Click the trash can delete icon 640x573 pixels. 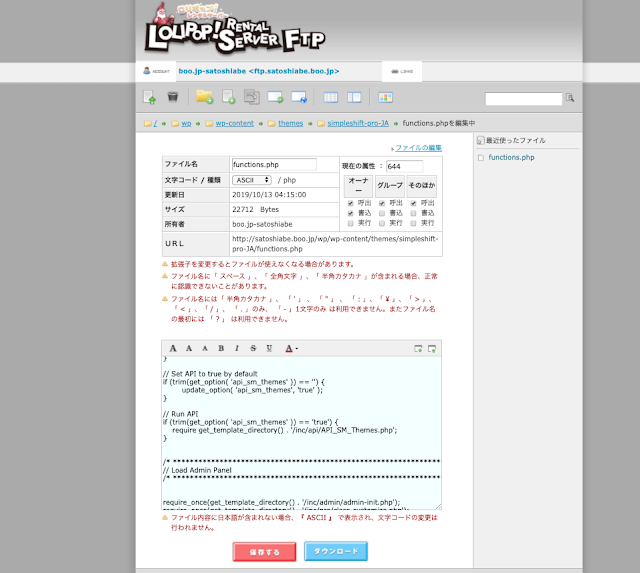173,97
